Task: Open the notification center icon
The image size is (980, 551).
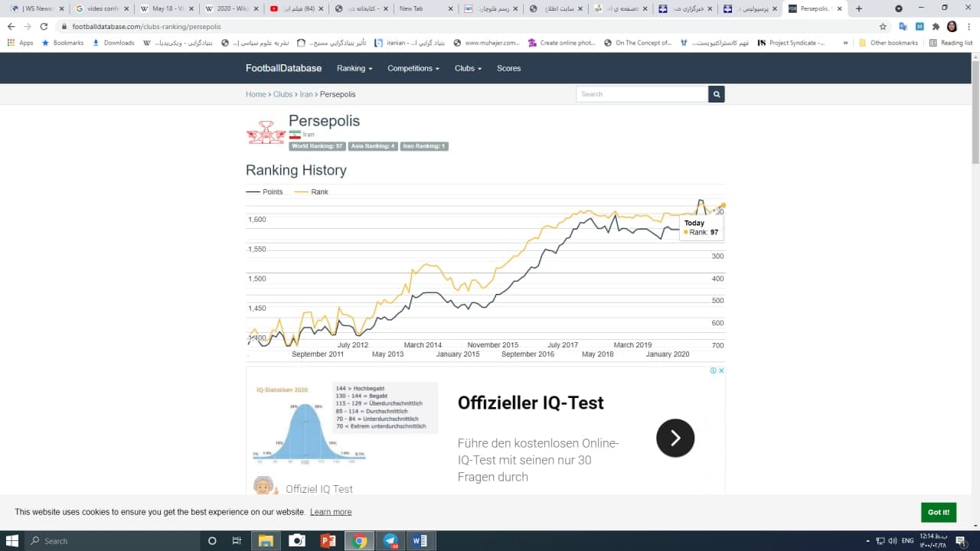Action: point(960,541)
